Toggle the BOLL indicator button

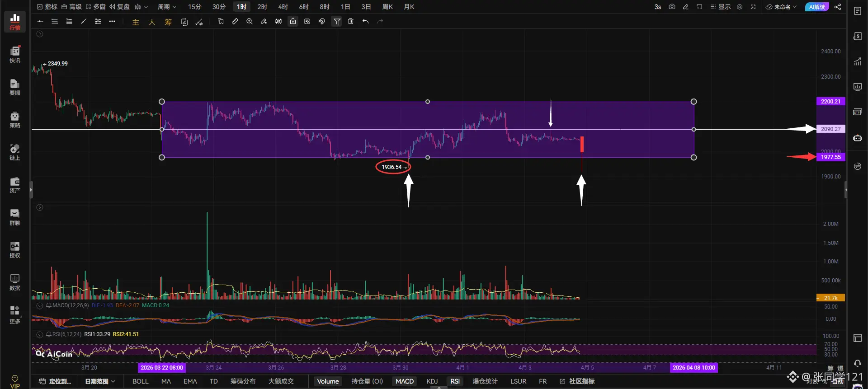pos(140,381)
